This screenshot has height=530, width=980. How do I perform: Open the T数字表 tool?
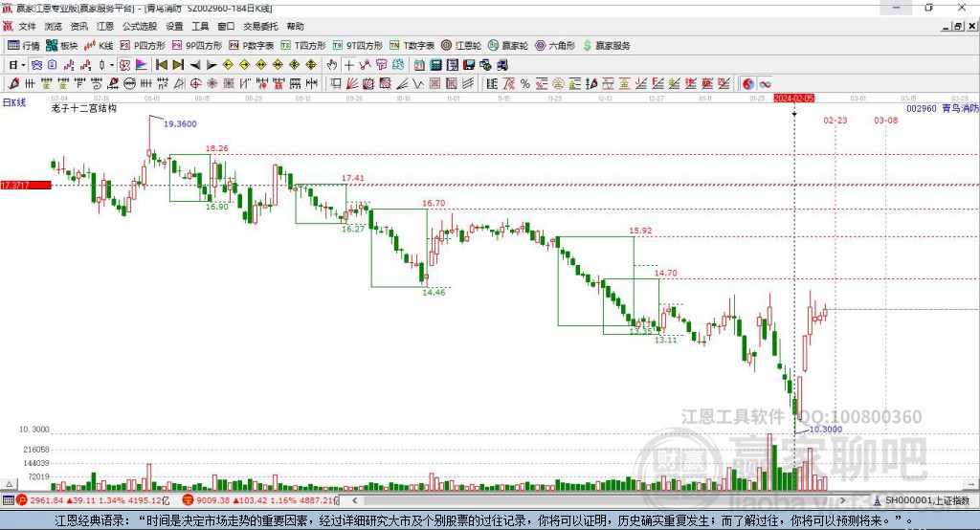[x=412, y=46]
